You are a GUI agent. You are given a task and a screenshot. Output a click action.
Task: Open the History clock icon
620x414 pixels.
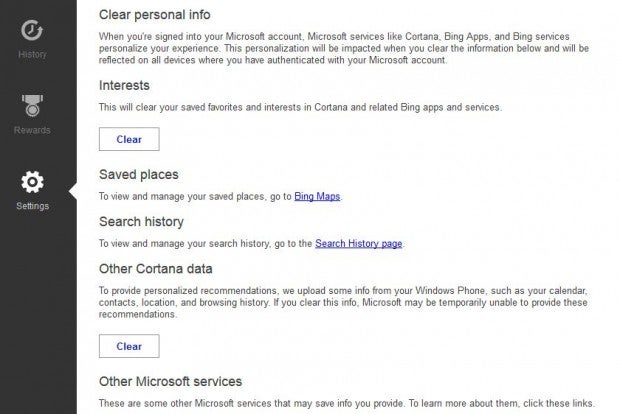[32, 30]
